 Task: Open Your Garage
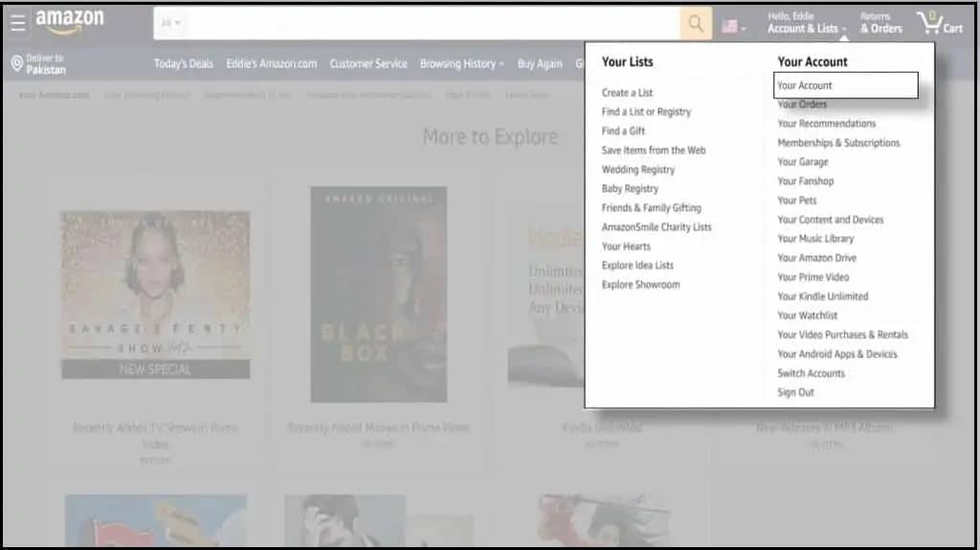click(803, 162)
